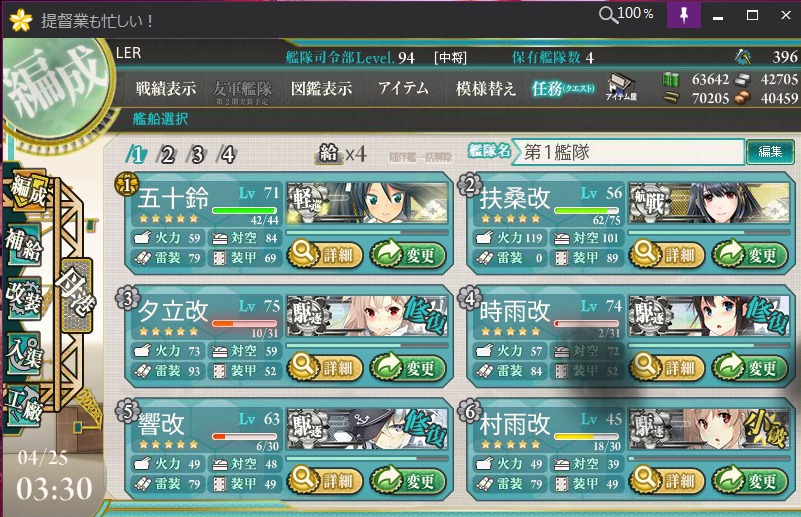Click 夕立改 ship portrait thumbnail

click(367, 316)
